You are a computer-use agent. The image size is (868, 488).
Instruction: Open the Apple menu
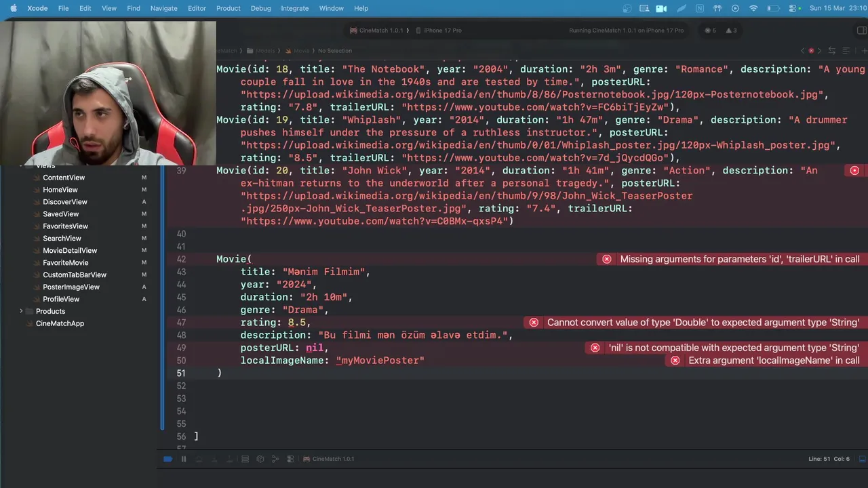pyautogui.click(x=13, y=8)
